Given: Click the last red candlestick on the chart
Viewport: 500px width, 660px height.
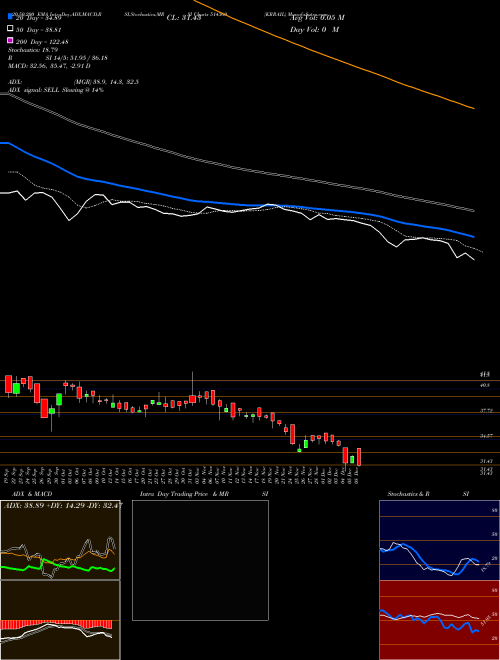Looking at the screenshot, I should (x=359, y=457).
